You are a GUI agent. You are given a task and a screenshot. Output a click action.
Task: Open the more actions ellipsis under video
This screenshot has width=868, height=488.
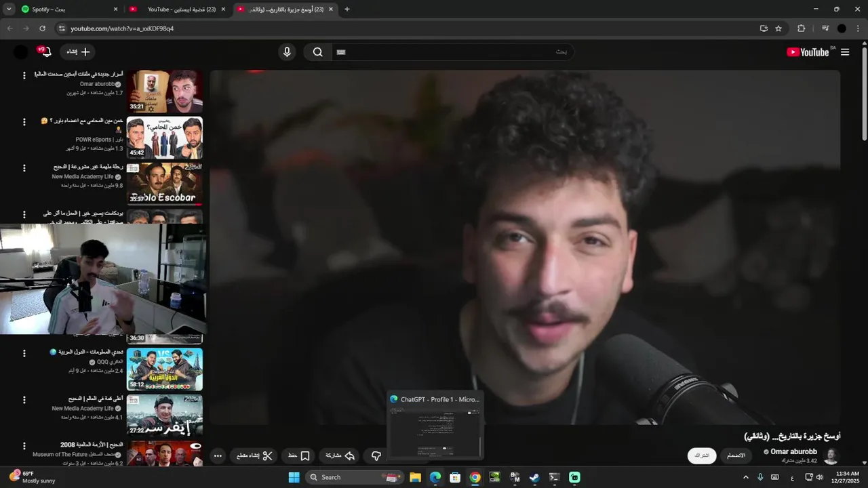coord(218,456)
